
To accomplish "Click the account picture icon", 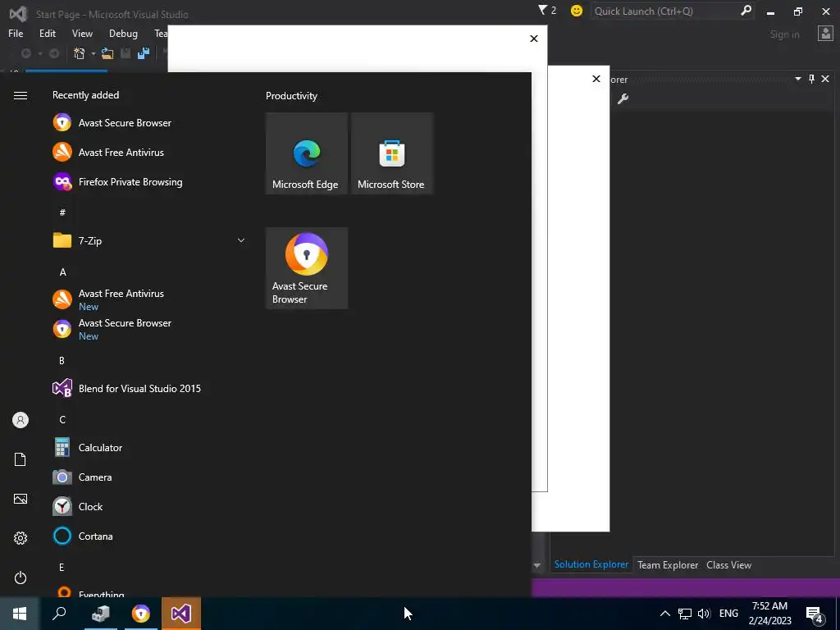I will [x=825, y=34].
